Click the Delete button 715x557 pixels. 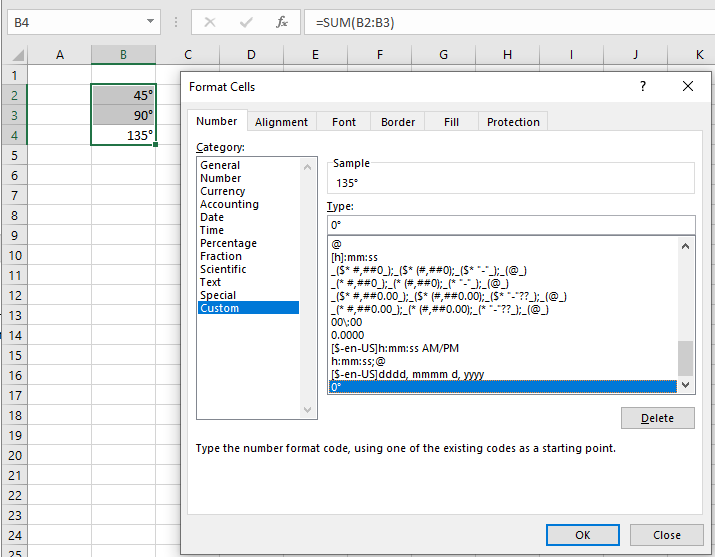click(658, 418)
